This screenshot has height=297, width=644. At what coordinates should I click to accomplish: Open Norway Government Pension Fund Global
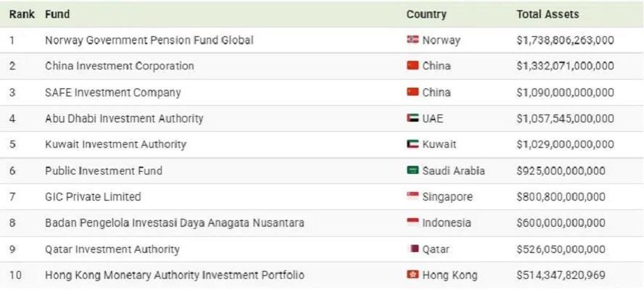point(149,41)
